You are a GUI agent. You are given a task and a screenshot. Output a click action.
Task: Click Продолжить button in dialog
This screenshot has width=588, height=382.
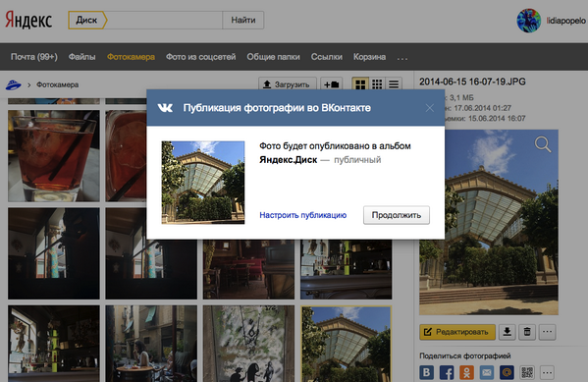click(397, 215)
